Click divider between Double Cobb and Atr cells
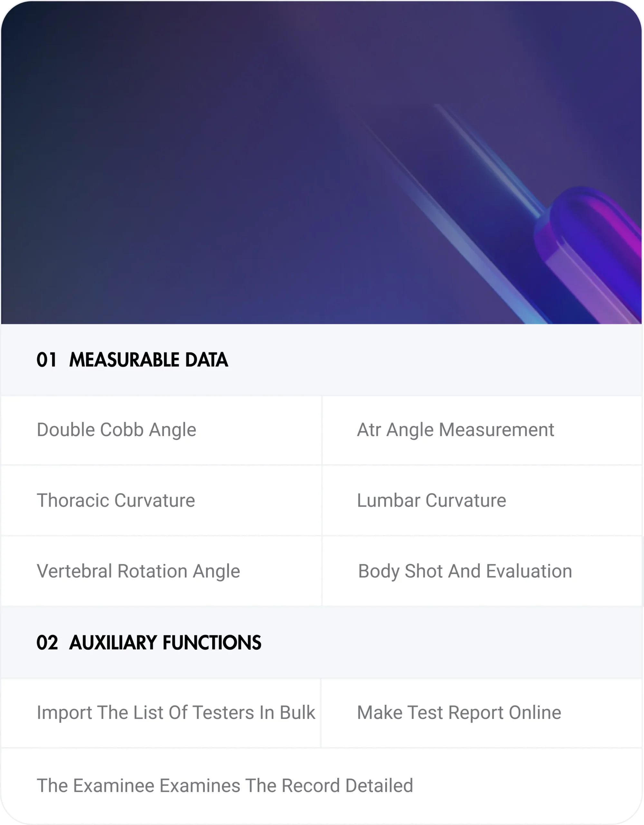Image resolution: width=644 pixels, height=825 pixels. click(322, 430)
